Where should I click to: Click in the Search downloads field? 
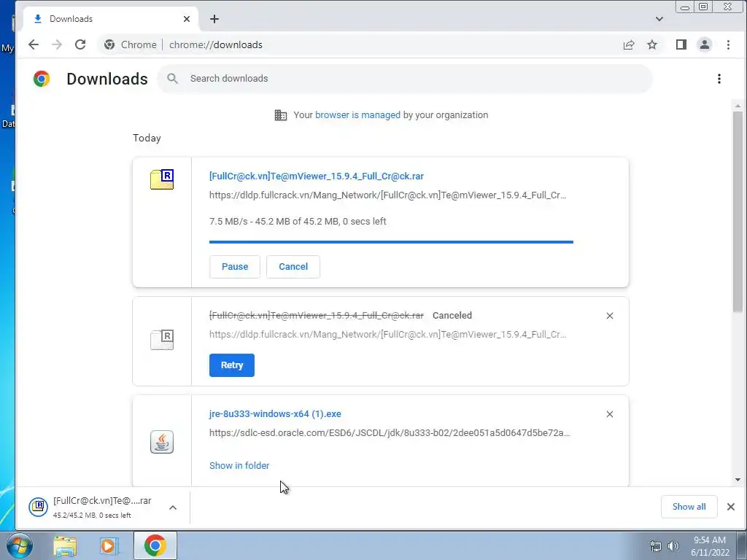(x=405, y=79)
